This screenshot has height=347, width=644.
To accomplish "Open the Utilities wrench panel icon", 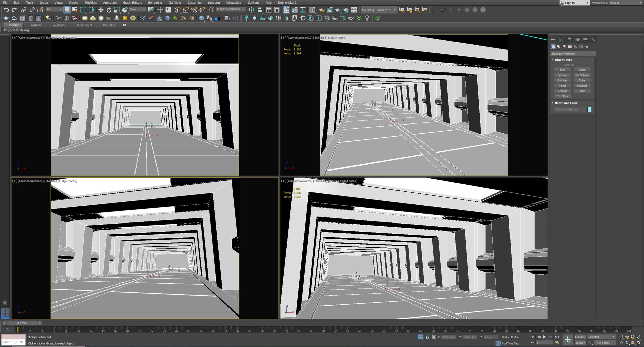I will (x=593, y=39).
